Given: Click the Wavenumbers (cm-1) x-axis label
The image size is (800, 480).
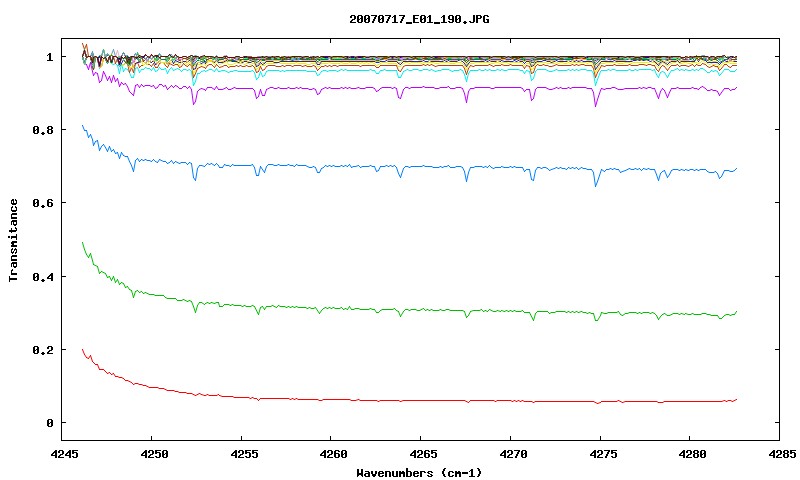Looking at the screenshot, I should click(419, 473).
